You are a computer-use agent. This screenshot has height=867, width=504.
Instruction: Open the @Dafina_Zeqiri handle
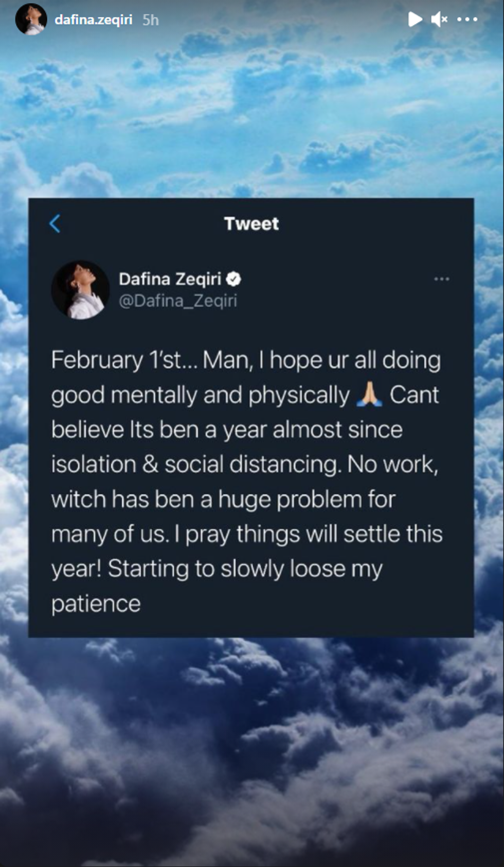(178, 300)
